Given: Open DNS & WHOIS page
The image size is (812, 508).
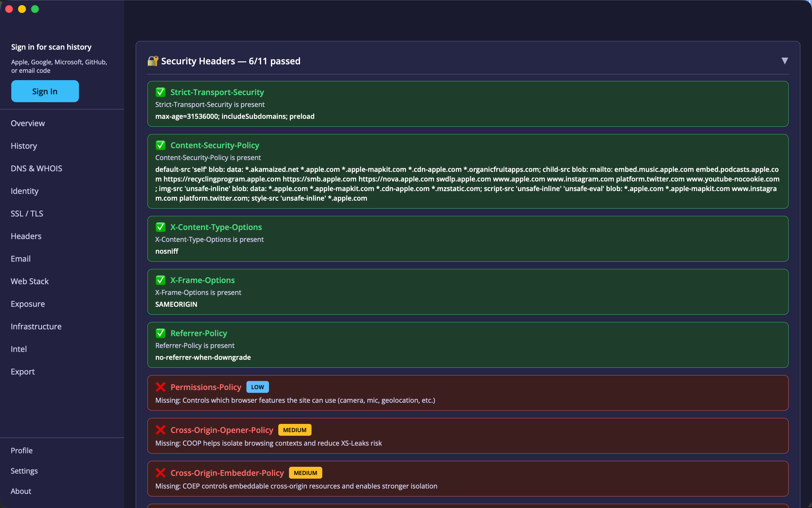Looking at the screenshot, I should pos(37,168).
